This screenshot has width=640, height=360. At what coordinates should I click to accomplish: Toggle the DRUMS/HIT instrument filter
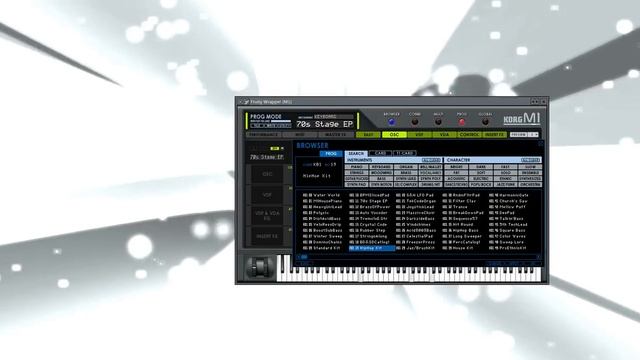pos(430,184)
